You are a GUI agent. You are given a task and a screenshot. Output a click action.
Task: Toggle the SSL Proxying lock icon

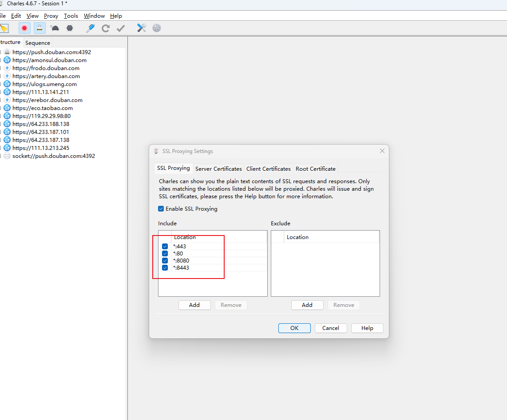click(x=40, y=28)
